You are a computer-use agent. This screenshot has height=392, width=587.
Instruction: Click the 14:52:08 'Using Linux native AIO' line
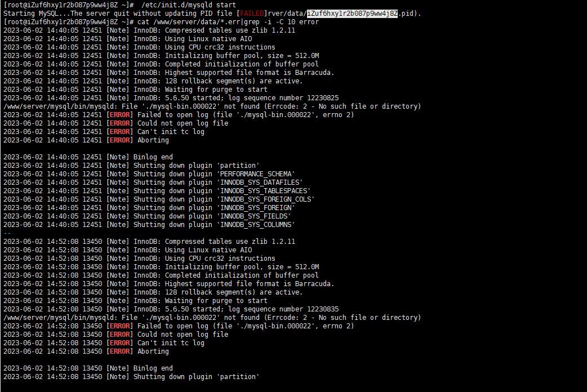(128, 250)
